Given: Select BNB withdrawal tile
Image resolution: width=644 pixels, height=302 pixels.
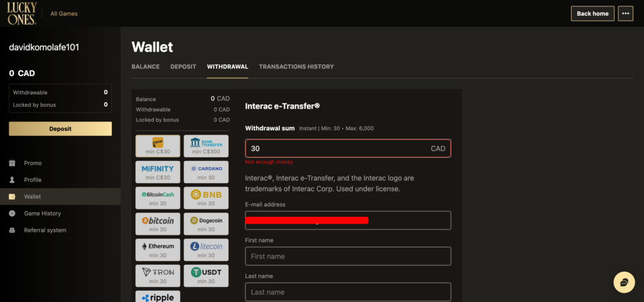Looking at the screenshot, I should [206, 198].
